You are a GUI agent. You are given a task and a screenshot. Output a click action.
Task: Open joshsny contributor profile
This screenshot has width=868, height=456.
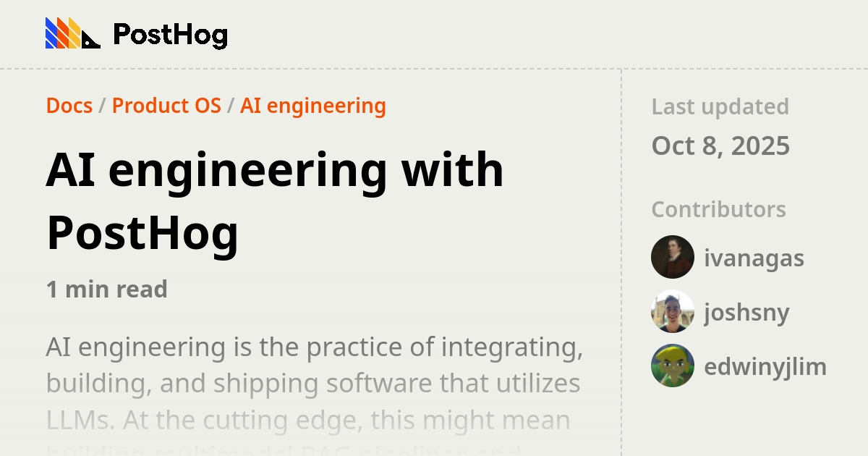746,312
